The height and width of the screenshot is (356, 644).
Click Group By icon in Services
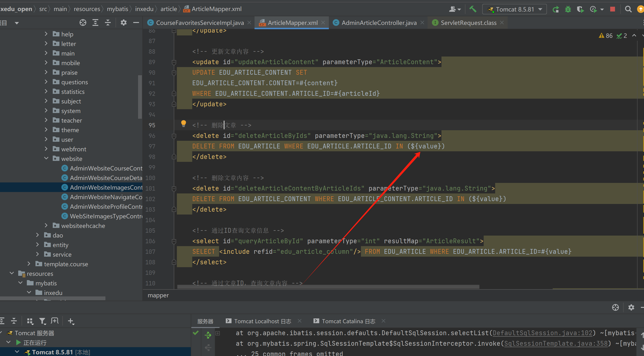coord(30,321)
